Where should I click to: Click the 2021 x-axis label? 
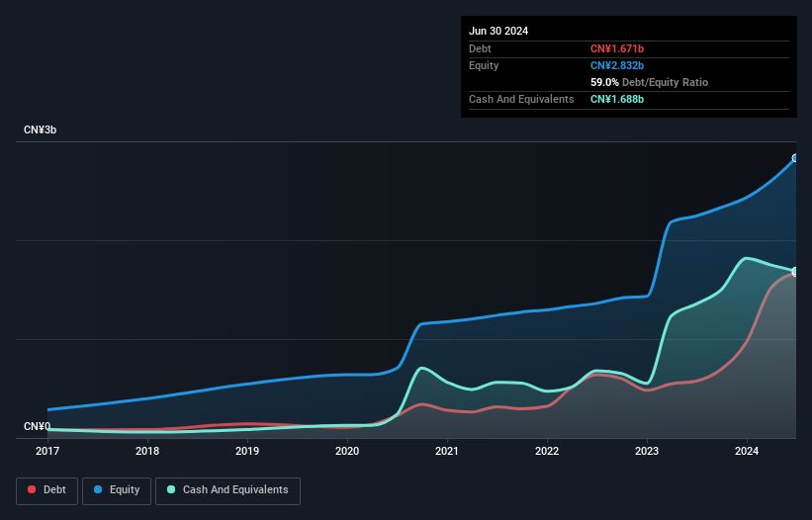447,451
